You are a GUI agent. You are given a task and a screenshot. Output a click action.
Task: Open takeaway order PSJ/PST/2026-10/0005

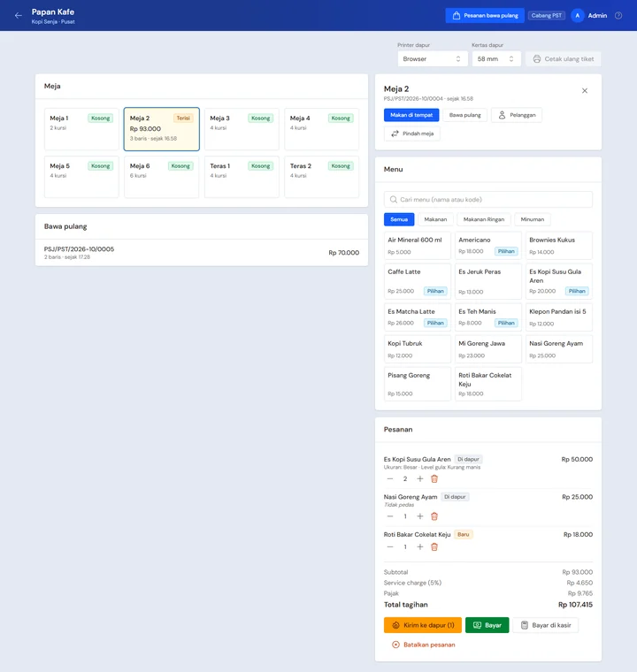click(x=202, y=252)
